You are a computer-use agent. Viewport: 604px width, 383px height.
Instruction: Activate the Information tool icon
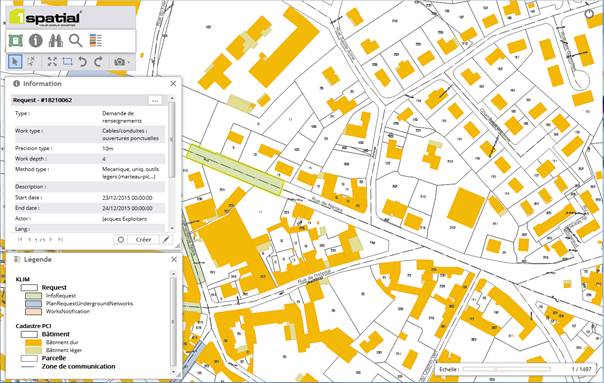[x=35, y=40]
